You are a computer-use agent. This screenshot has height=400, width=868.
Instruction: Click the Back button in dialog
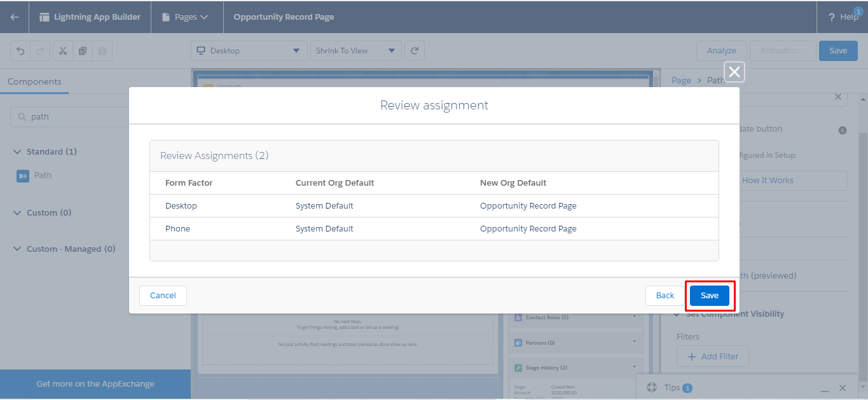pos(665,296)
